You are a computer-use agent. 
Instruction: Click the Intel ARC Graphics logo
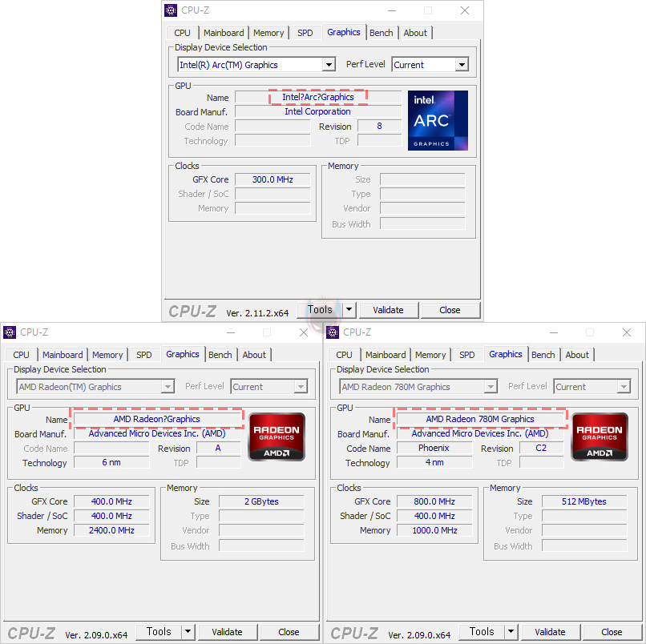(438, 120)
